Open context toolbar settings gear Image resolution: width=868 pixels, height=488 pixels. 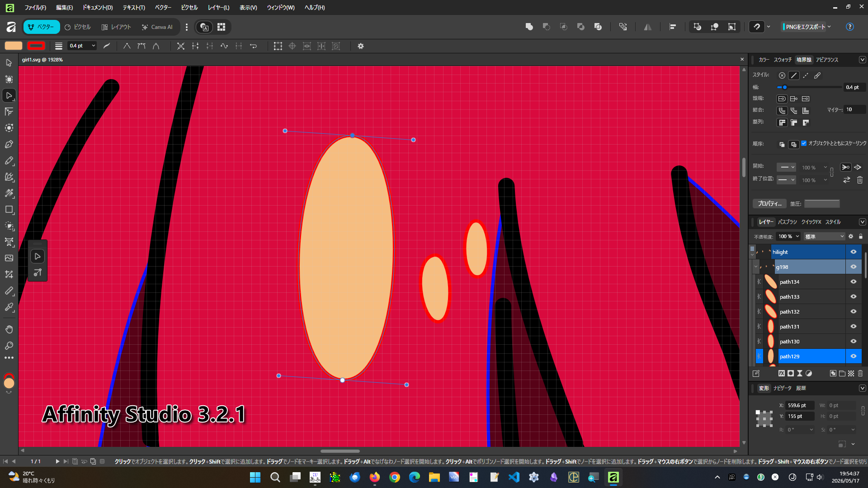tap(361, 46)
